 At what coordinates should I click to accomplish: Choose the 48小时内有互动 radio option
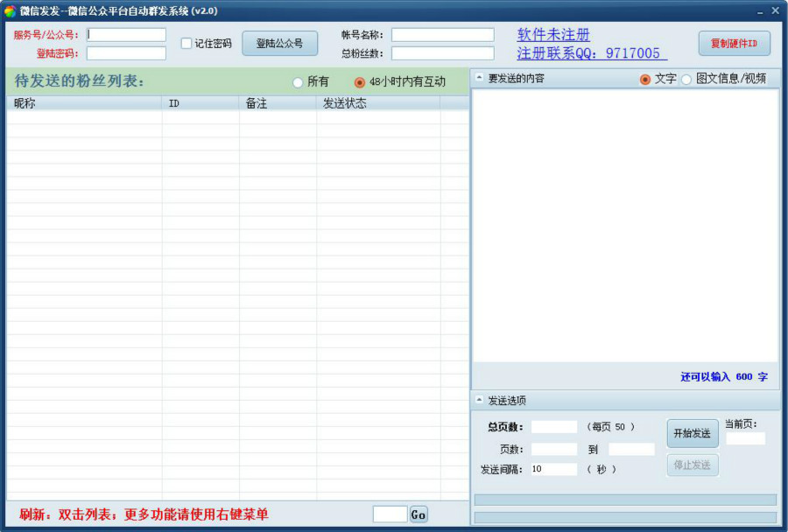click(360, 82)
